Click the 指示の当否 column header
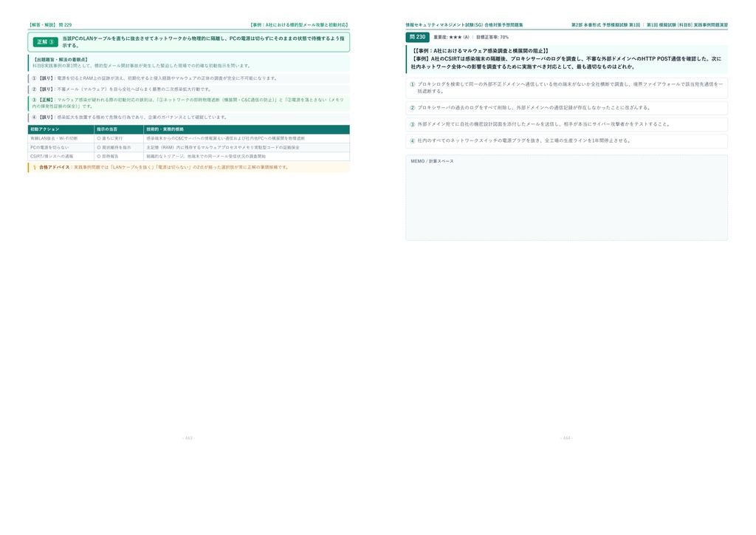Viewport: 756px width, 535px height. [x=119, y=129]
